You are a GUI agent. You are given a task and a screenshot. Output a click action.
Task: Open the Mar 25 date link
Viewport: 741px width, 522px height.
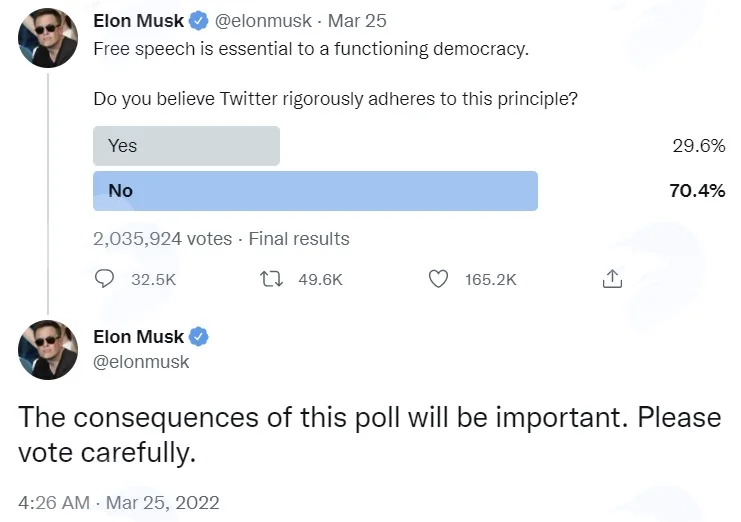[357, 21]
